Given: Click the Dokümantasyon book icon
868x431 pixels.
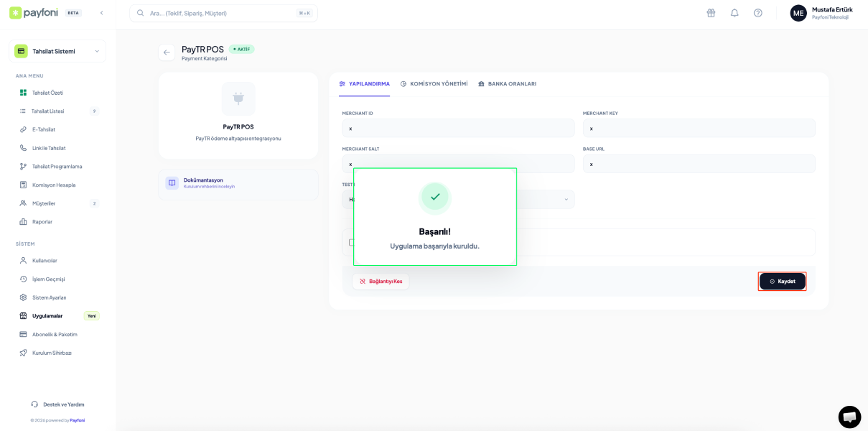Looking at the screenshot, I should click(172, 183).
